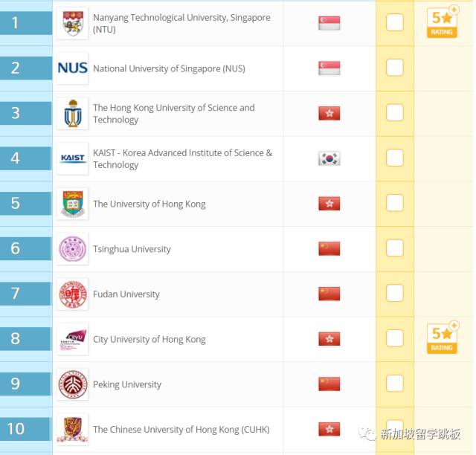
Task: Click the Singapore flag in the NUS row
Action: pos(329,68)
